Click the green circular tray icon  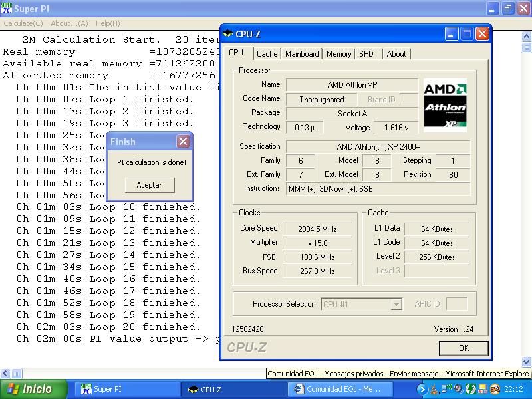[470, 389]
